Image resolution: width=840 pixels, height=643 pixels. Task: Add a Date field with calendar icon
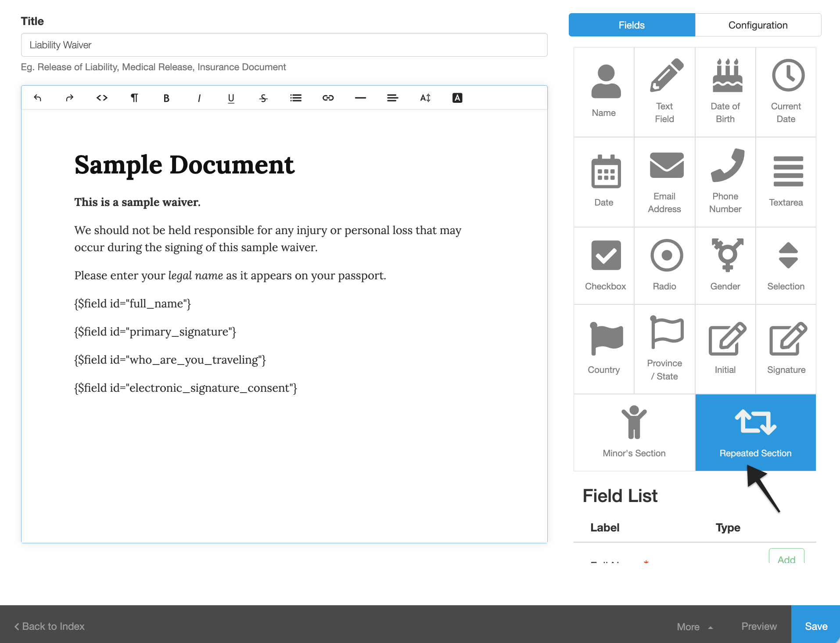(604, 182)
